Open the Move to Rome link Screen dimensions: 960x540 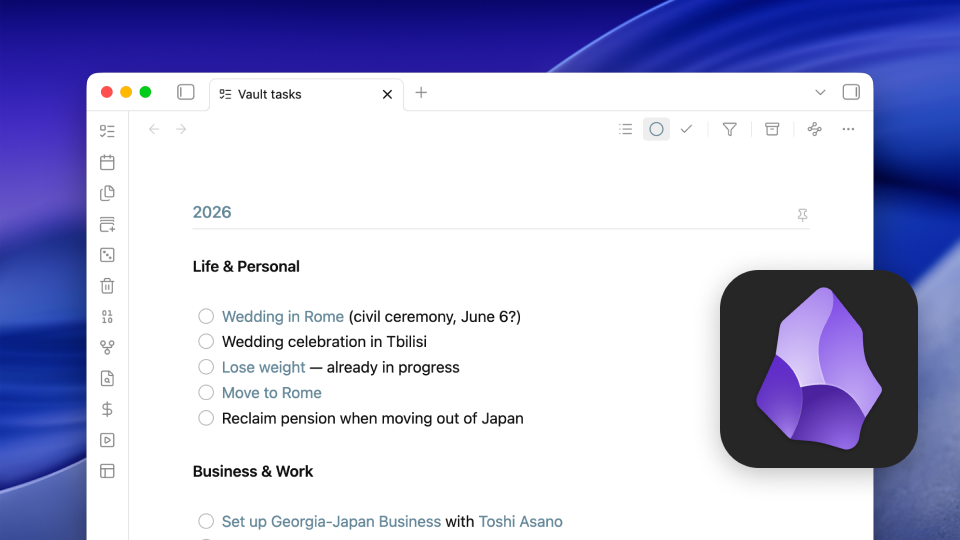(271, 393)
